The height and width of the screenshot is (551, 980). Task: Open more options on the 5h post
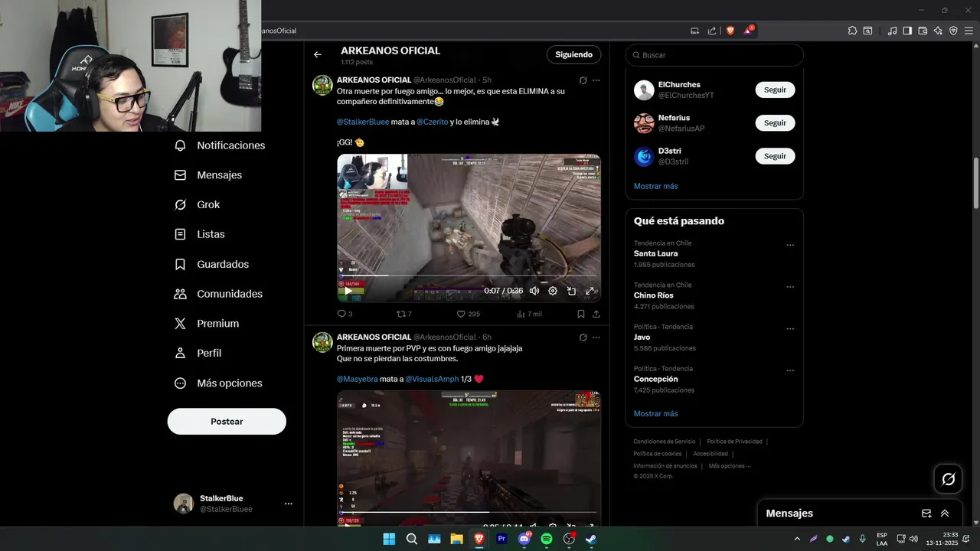click(x=596, y=80)
